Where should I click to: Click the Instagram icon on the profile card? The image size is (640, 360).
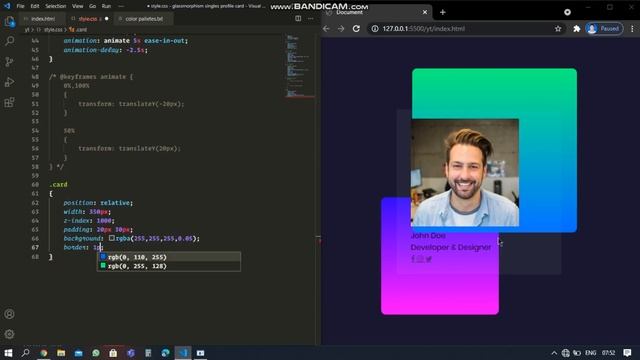[420, 259]
